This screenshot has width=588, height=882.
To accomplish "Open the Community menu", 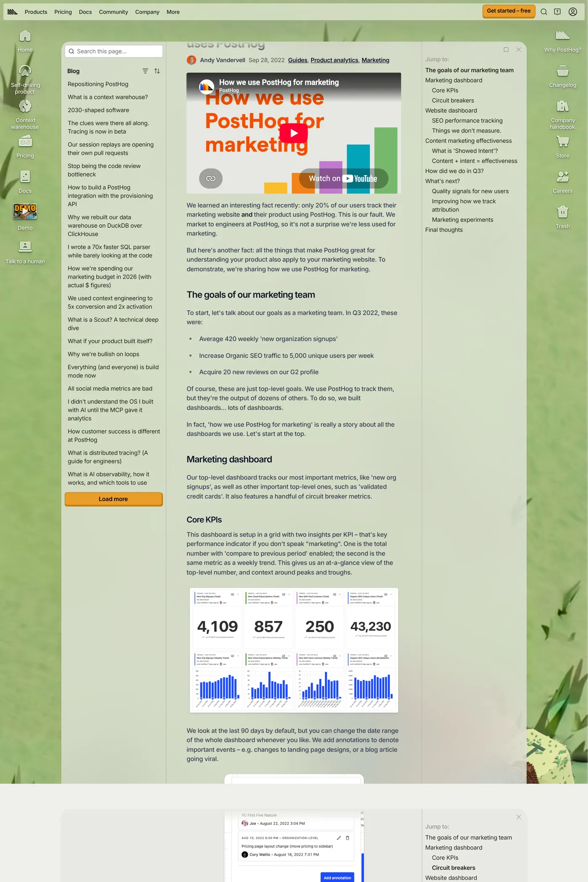I will click(x=113, y=12).
